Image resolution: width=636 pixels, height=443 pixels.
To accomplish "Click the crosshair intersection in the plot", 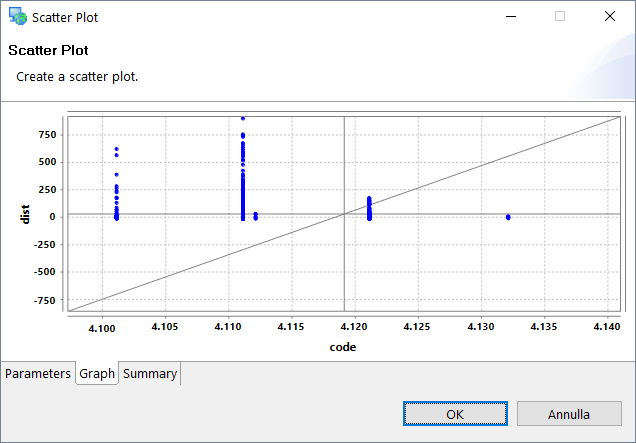I will click(x=344, y=213).
